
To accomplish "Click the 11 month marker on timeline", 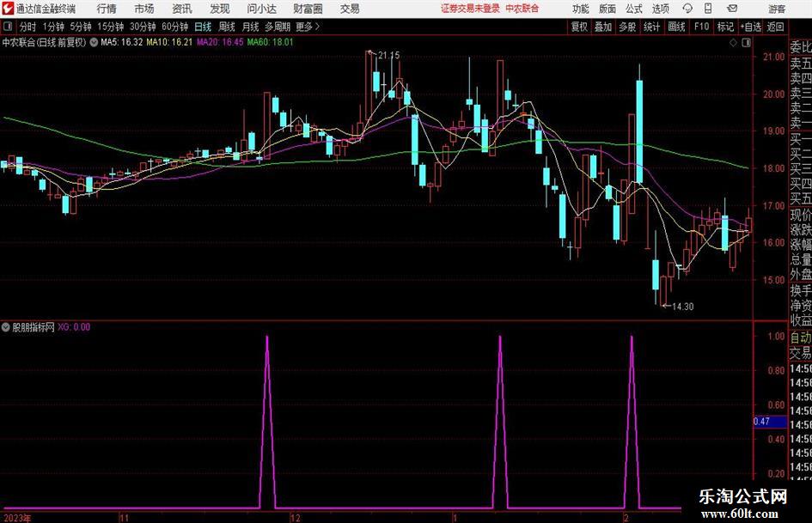I will [x=124, y=518].
